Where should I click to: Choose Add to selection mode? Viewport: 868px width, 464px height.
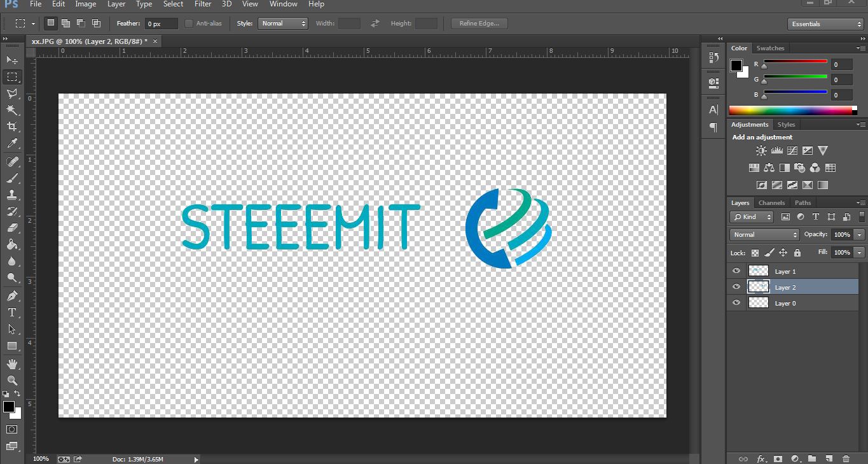pyautogui.click(x=65, y=24)
